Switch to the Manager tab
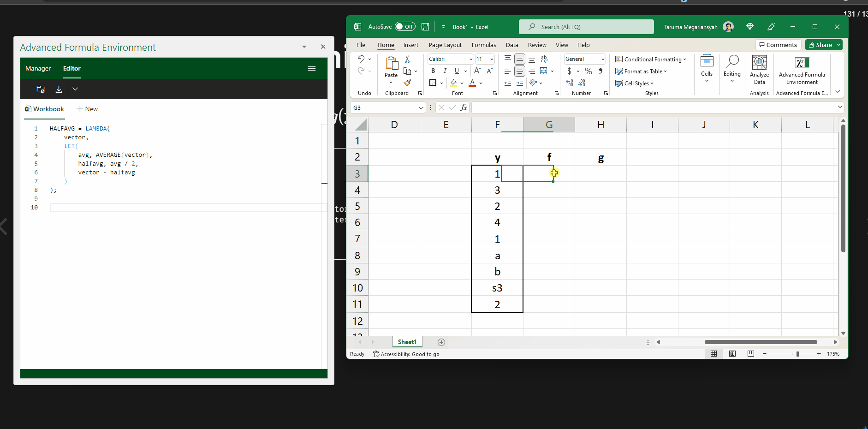Image resolution: width=868 pixels, height=429 pixels. coord(38,68)
